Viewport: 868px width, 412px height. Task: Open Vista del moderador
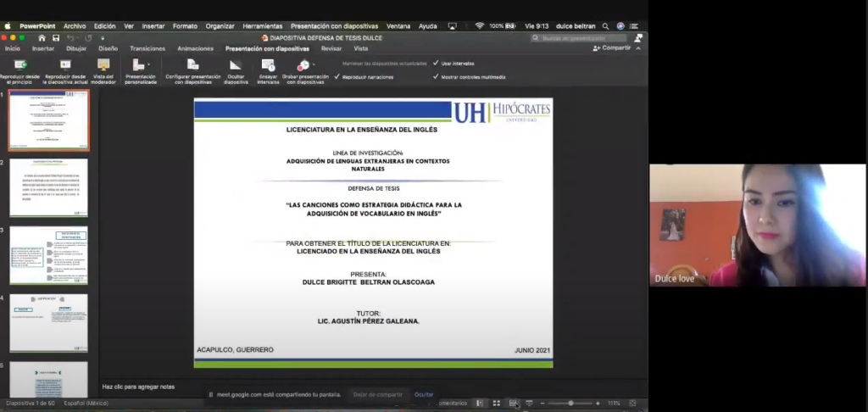coord(103,65)
